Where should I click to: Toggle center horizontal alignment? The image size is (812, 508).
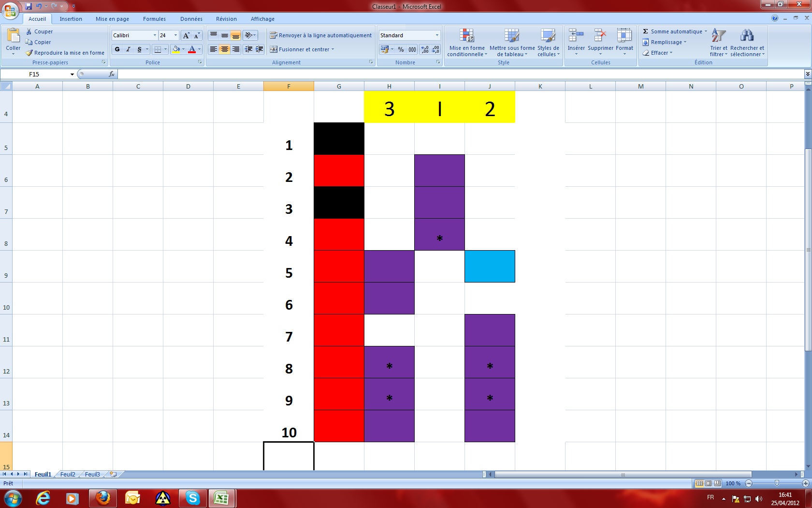pos(225,49)
